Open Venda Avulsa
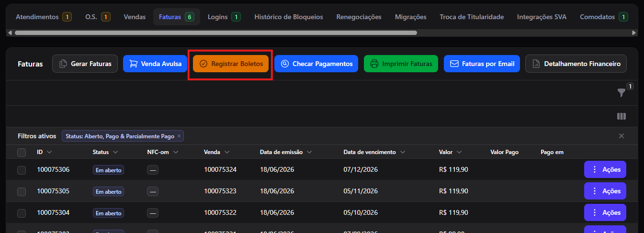This screenshot has width=644, height=233. [155, 64]
